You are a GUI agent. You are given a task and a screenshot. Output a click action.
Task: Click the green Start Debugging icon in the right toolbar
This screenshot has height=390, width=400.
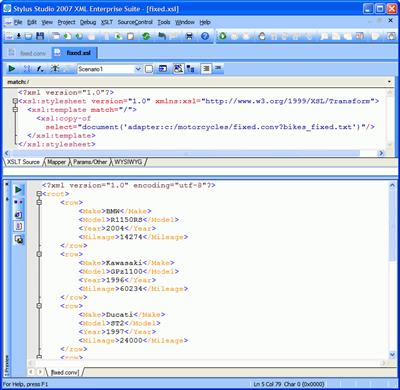tap(222, 36)
